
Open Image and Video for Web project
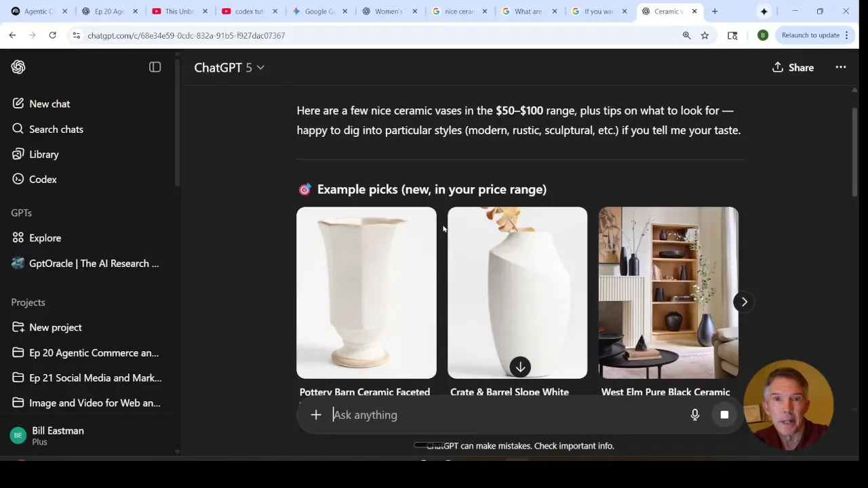coord(94,403)
